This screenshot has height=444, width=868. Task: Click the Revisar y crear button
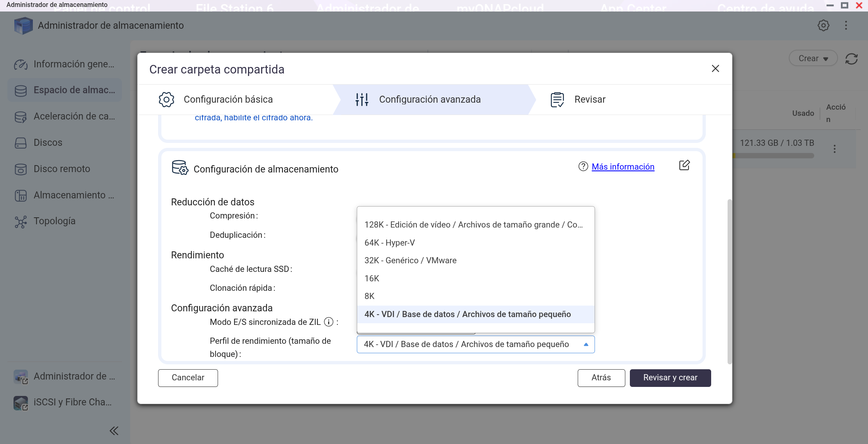point(670,378)
